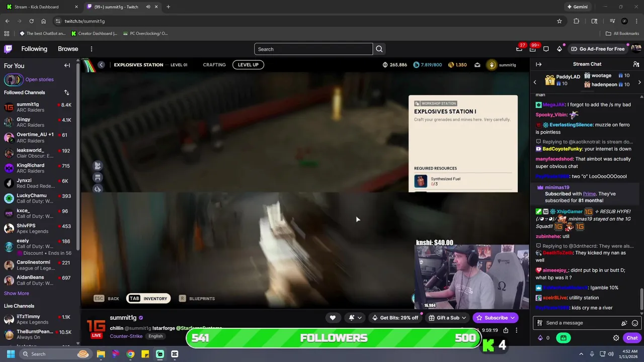
Task: Collapse the Stream Chat panel
Action: point(538,64)
